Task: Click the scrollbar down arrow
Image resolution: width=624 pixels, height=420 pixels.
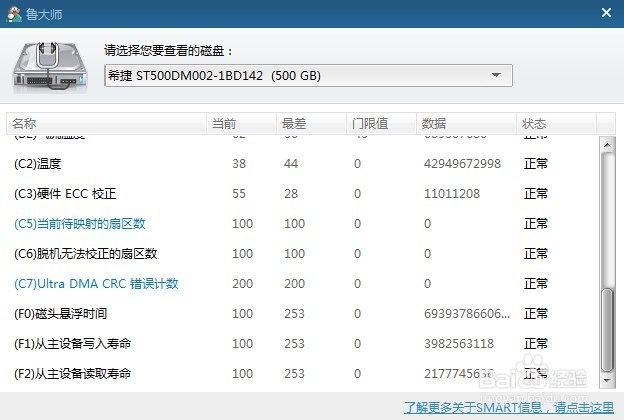Action: [607, 381]
